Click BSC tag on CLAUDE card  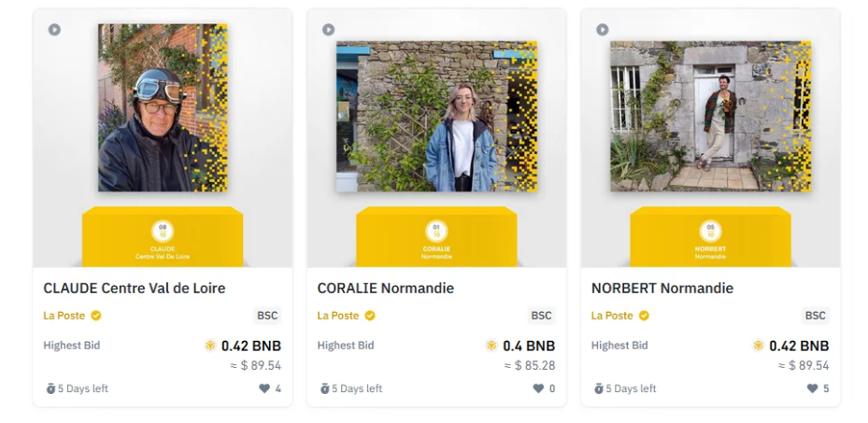coord(268,316)
